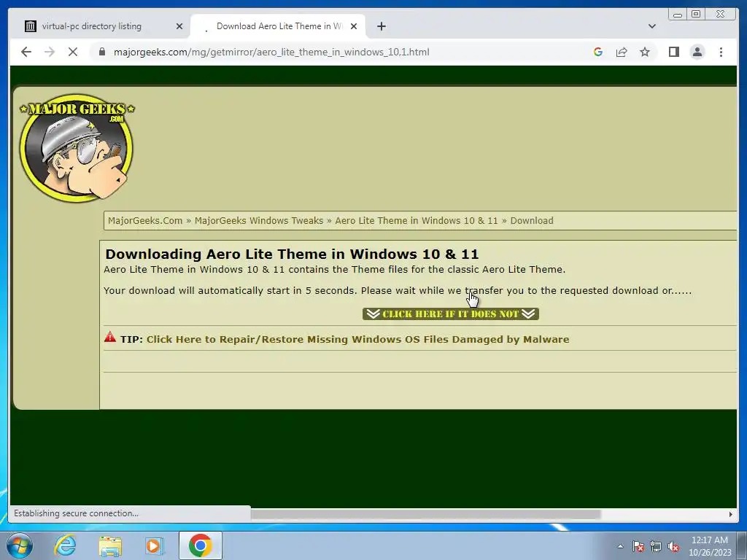The height and width of the screenshot is (560, 747).
Task: Bookmark this page with the star
Action: tap(645, 52)
